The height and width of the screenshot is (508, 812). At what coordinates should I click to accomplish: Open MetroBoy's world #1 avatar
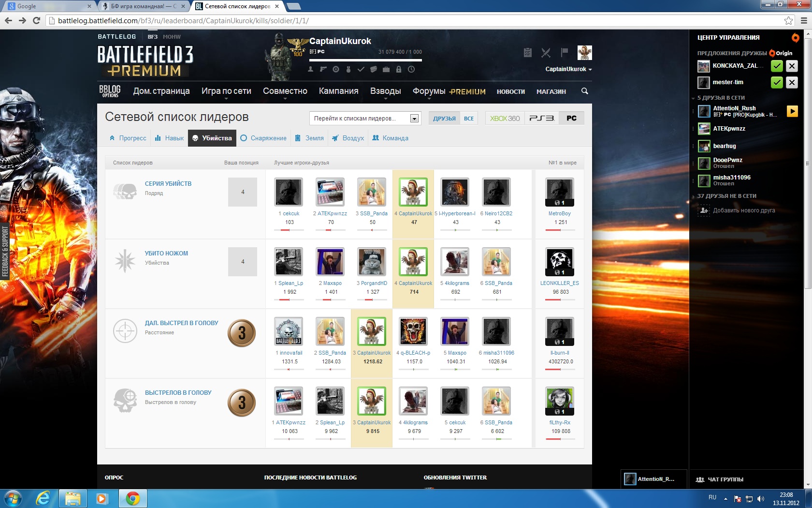point(560,192)
